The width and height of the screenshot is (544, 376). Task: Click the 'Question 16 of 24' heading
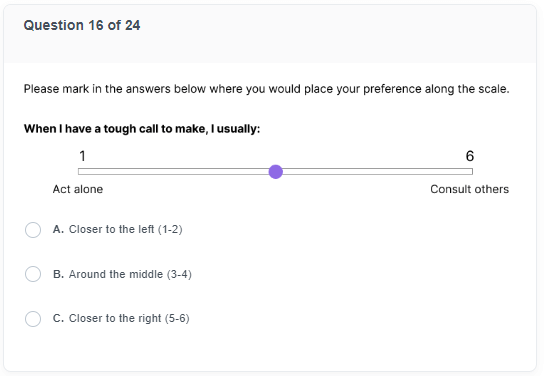coord(82,25)
